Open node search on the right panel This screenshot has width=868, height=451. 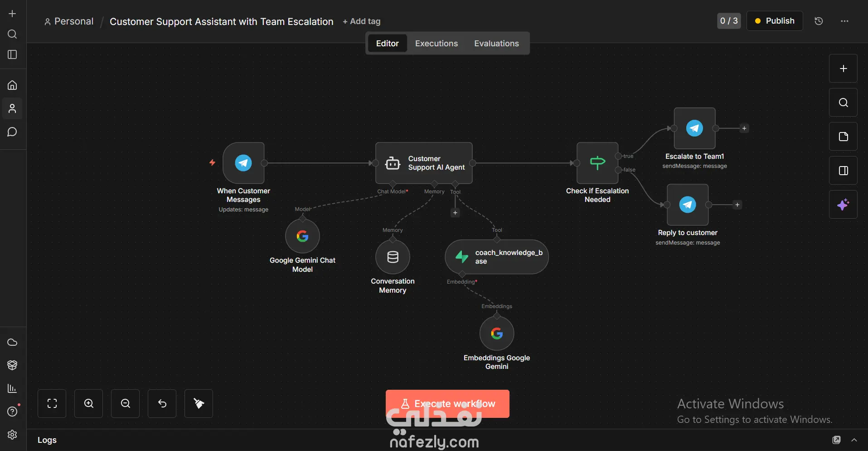843,103
